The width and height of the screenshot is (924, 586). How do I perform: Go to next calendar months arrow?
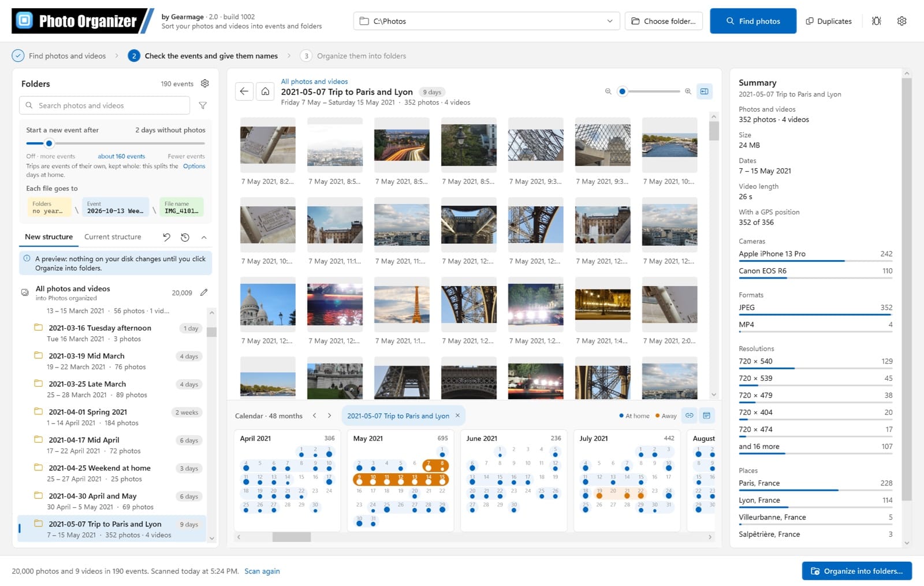tap(329, 416)
